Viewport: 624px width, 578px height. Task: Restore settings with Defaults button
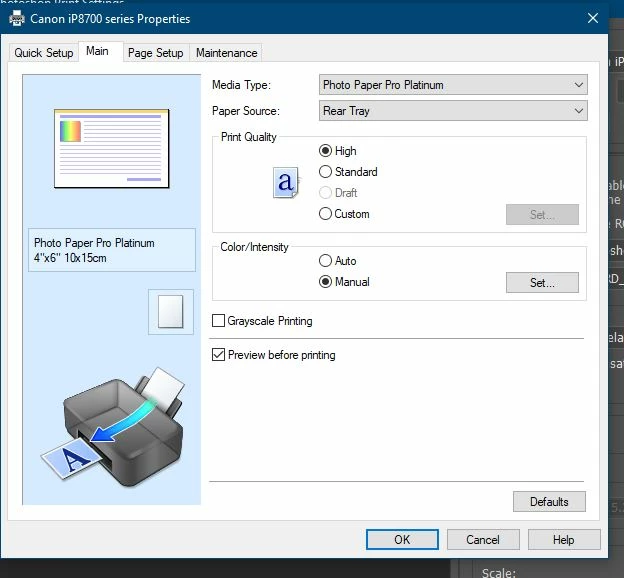tap(549, 502)
